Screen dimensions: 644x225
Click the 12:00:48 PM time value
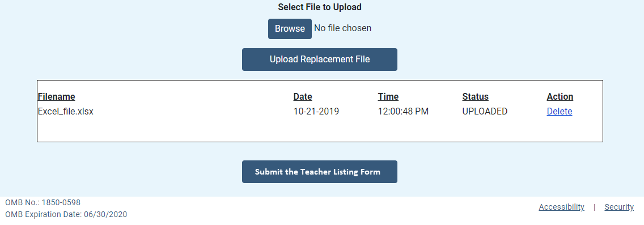403,111
